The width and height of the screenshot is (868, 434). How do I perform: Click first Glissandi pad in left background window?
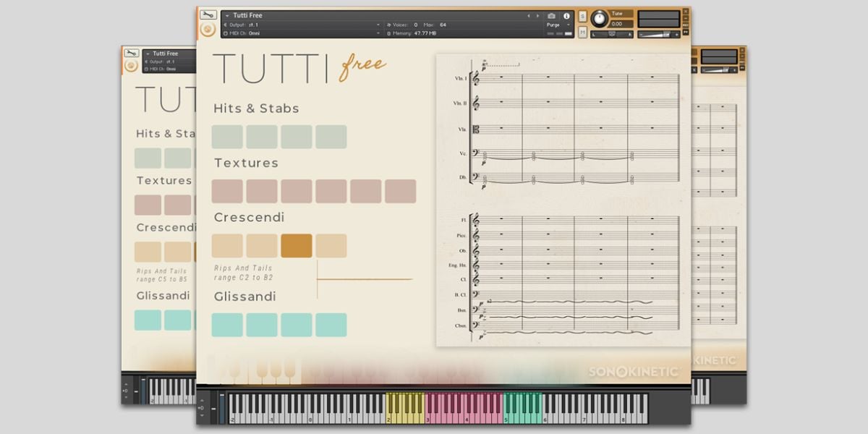148,320
